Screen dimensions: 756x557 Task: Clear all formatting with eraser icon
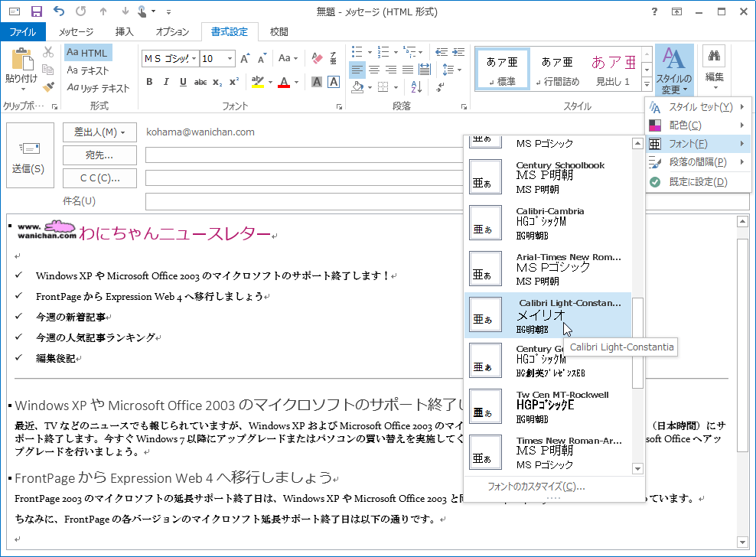click(x=317, y=58)
